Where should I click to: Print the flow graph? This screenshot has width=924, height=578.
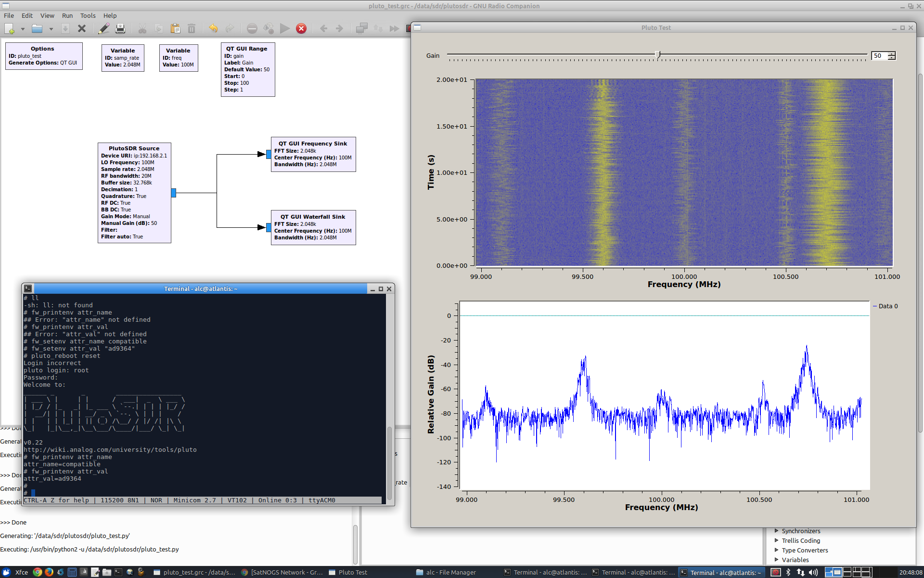120,29
